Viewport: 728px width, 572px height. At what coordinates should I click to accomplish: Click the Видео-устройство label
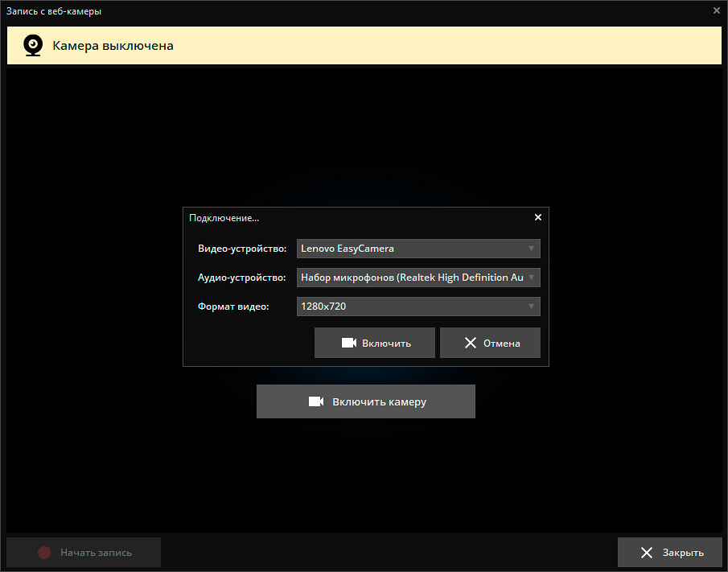(242, 249)
